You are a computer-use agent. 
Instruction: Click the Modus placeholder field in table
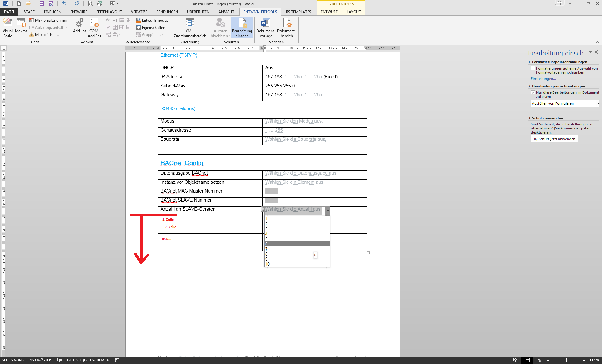[x=294, y=121]
